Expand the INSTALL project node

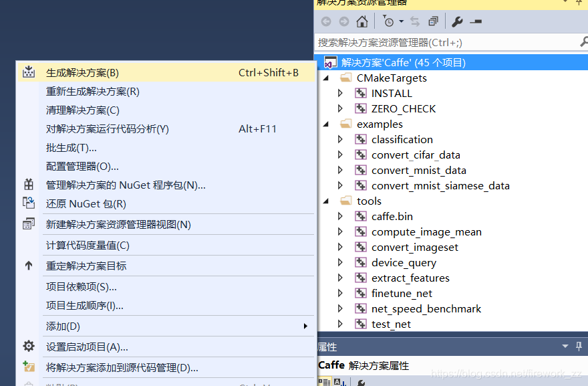[x=340, y=93]
